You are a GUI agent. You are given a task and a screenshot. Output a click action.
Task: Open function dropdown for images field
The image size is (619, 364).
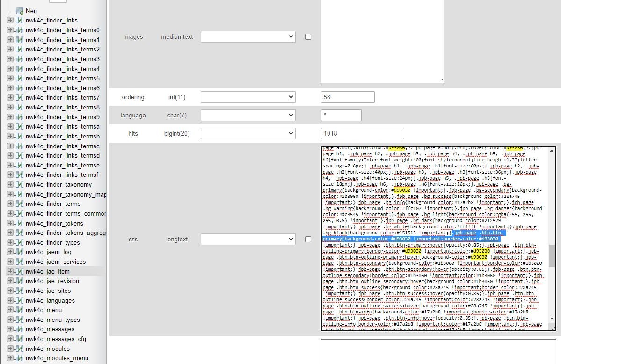(x=248, y=36)
